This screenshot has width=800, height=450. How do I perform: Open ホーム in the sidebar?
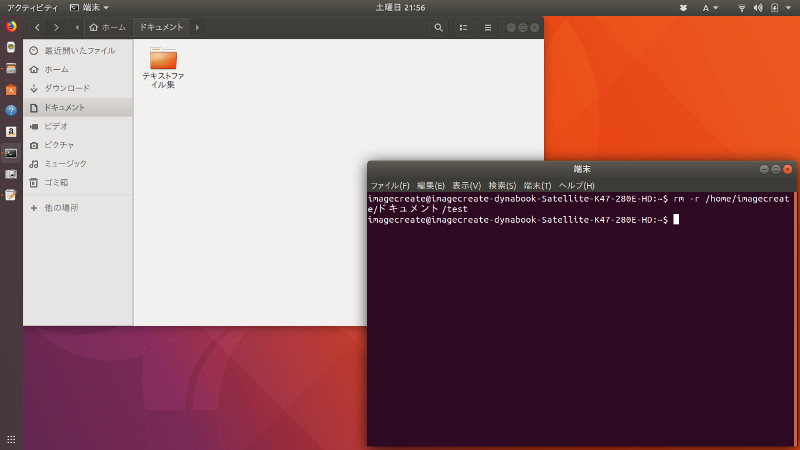pyautogui.click(x=78, y=69)
